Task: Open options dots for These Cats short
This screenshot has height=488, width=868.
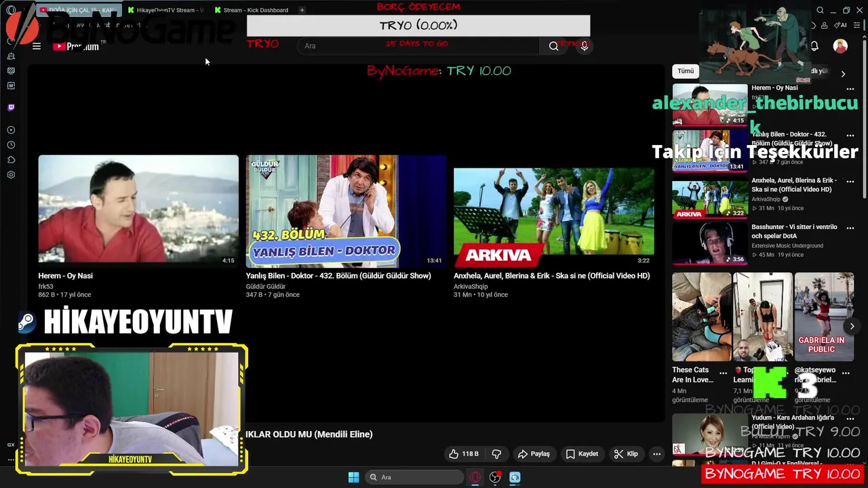Action: coord(723,372)
